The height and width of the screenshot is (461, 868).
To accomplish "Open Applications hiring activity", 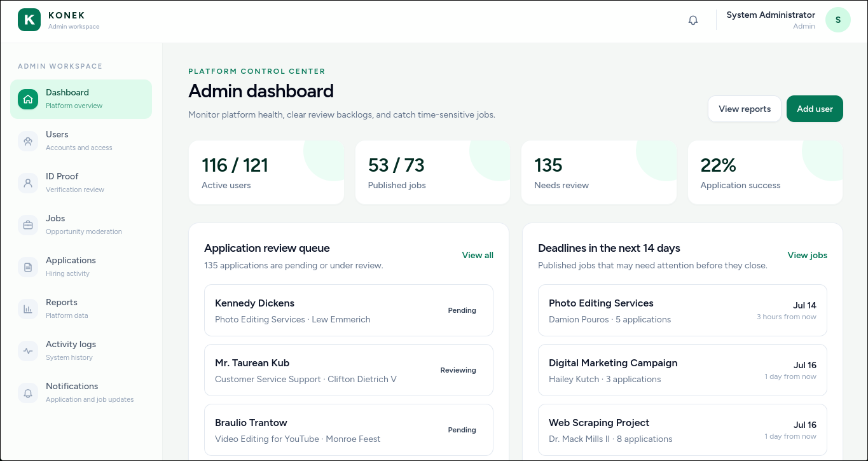I will 81,267.
